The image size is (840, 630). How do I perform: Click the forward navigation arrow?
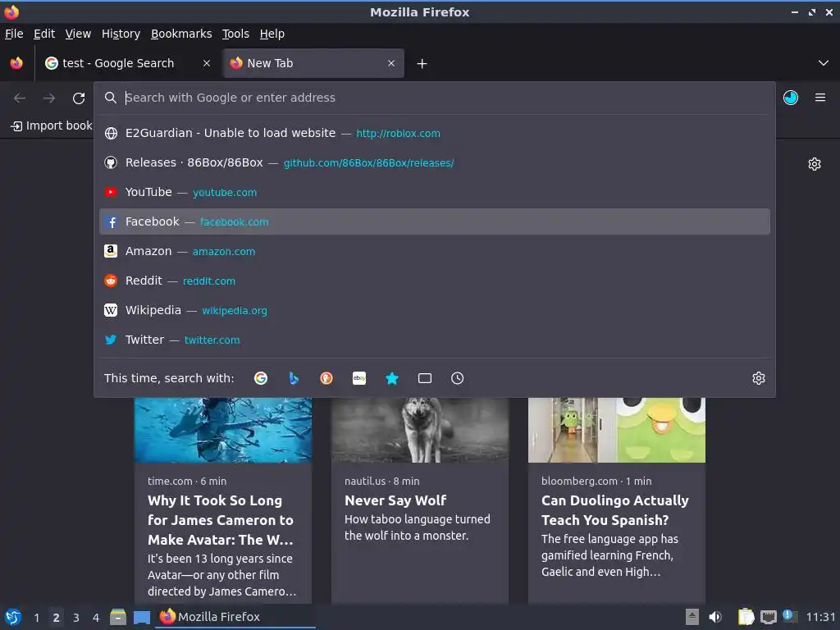(x=49, y=98)
